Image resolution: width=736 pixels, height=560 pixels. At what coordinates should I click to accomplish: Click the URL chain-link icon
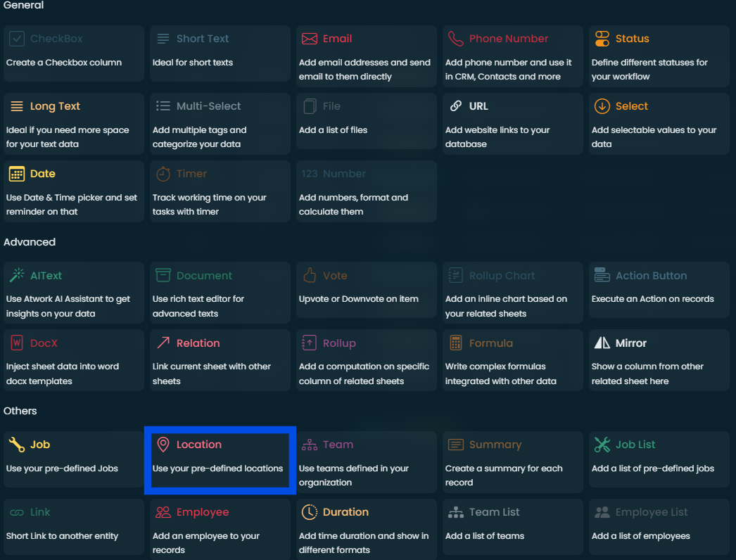click(x=455, y=106)
